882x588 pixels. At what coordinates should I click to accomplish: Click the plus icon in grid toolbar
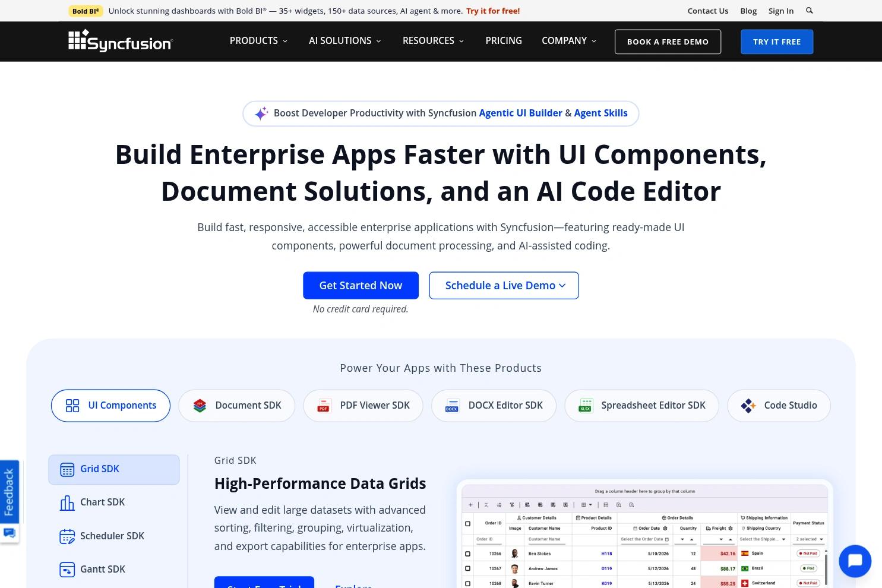tap(471, 505)
